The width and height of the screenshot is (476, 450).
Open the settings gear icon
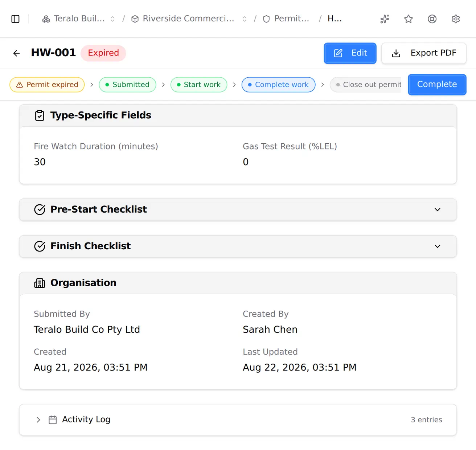pos(456,19)
